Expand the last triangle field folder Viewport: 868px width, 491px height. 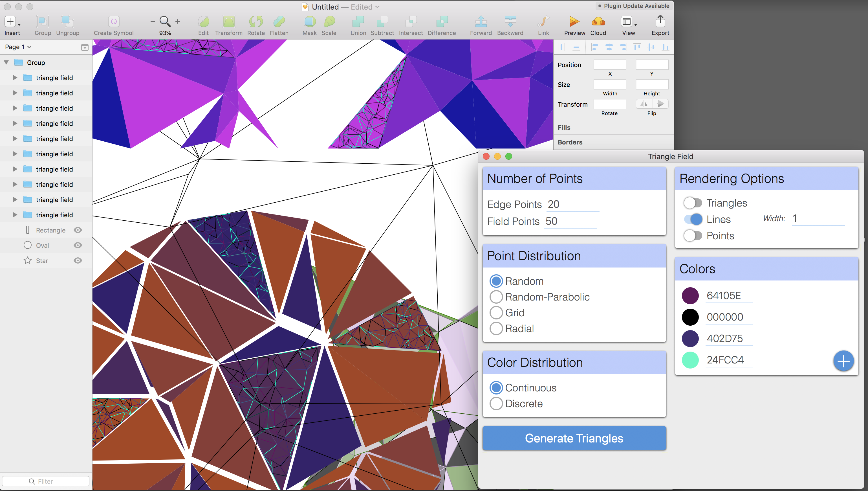coord(15,215)
